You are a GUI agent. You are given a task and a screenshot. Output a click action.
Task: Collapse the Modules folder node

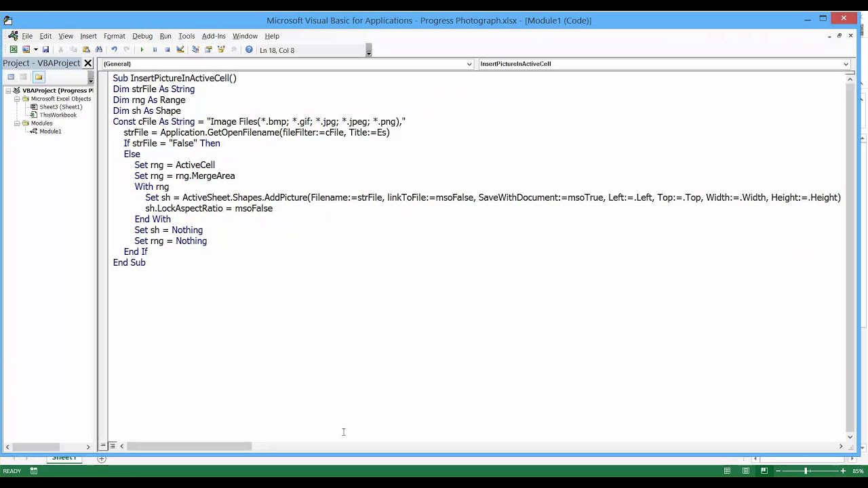click(17, 123)
